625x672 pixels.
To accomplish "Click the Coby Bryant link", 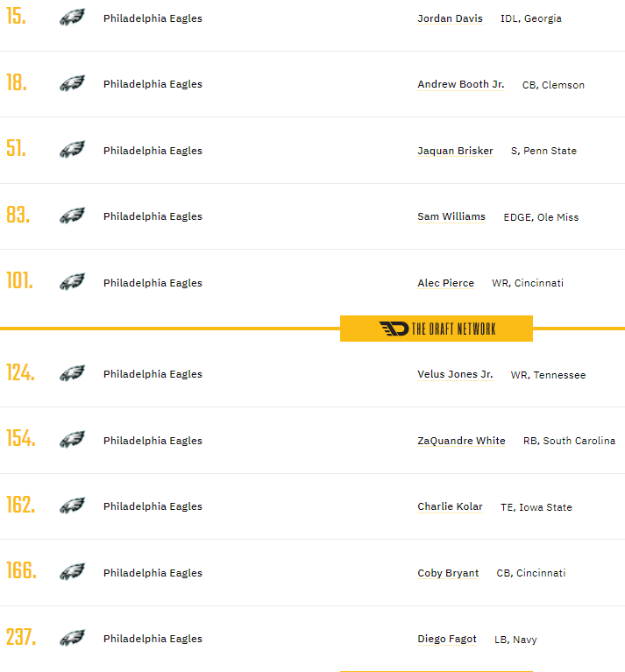I will [448, 573].
